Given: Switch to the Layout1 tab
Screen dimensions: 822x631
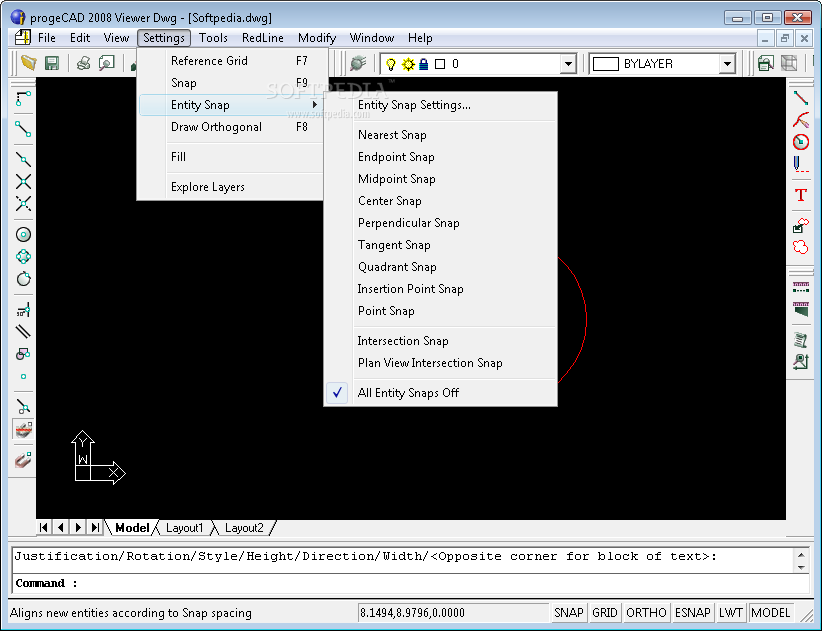Looking at the screenshot, I should pos(185,528).
